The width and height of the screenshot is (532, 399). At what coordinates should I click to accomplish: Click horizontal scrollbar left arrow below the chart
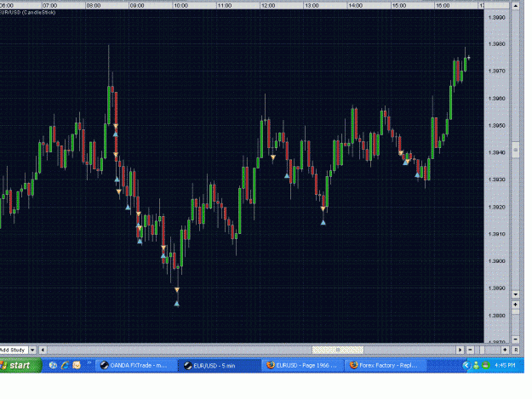(43, 350)
